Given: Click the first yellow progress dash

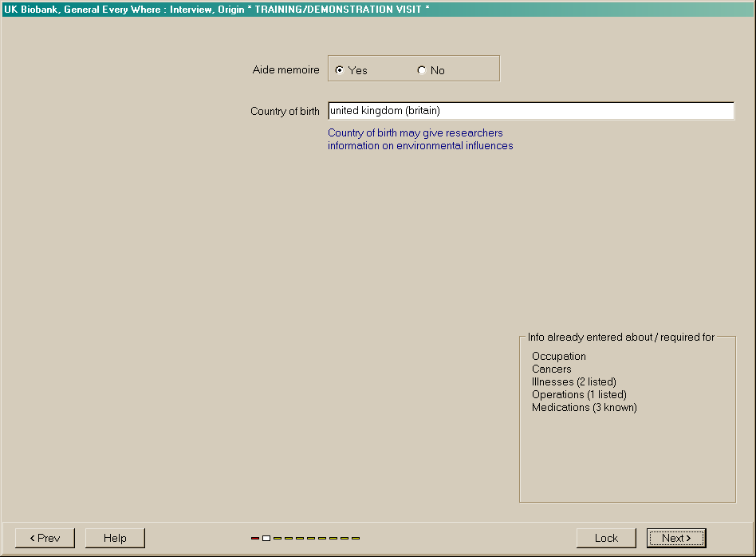Looking at the screenshot, I should tap(278, 539).
